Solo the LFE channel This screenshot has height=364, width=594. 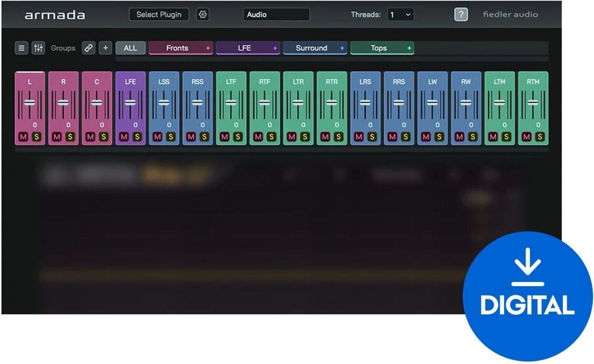pos(137,136)
